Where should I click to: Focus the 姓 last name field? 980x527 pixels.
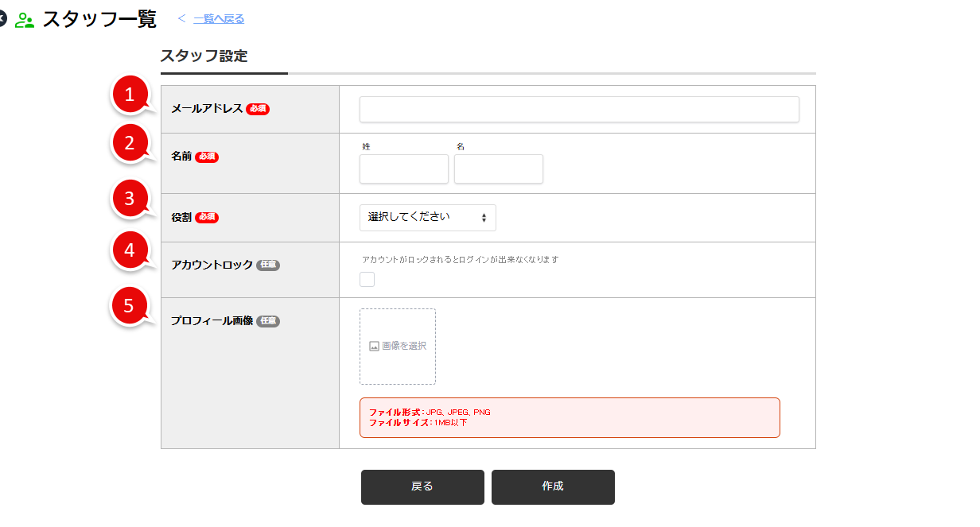(404, 169)
